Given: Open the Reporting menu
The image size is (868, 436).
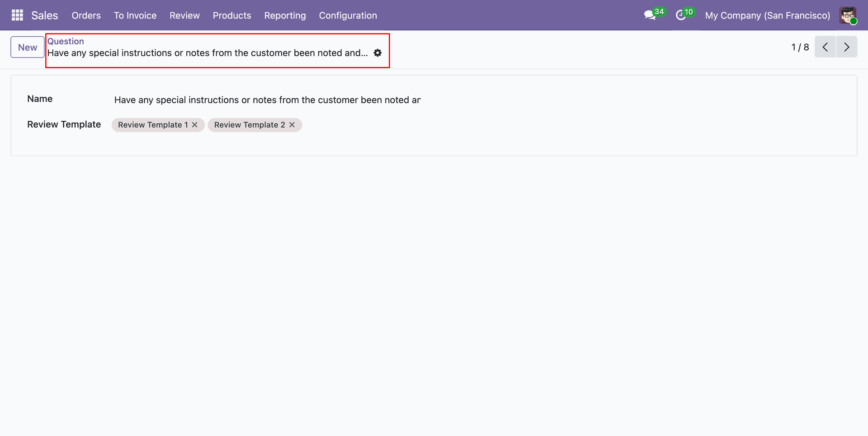Looking at the screenshot, I should tap(285, 15).
